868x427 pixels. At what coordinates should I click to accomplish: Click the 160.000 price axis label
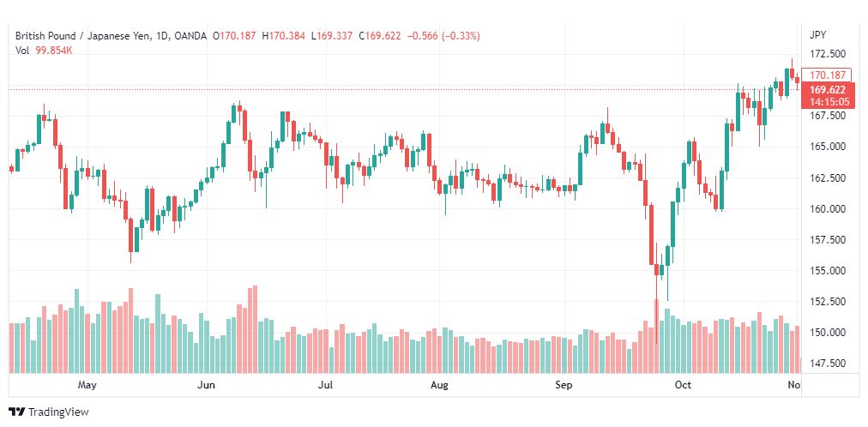tap(828, 208)
